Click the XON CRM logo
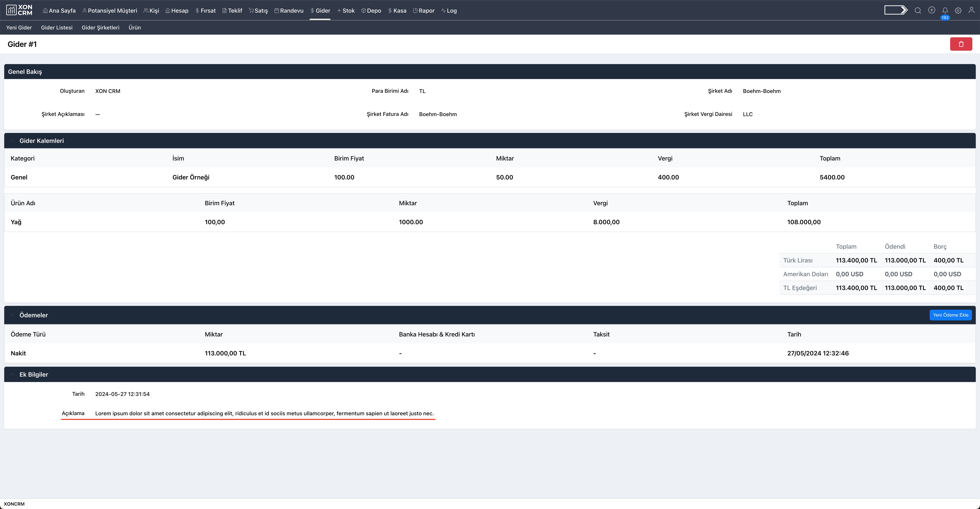 (x=19, y=10)
